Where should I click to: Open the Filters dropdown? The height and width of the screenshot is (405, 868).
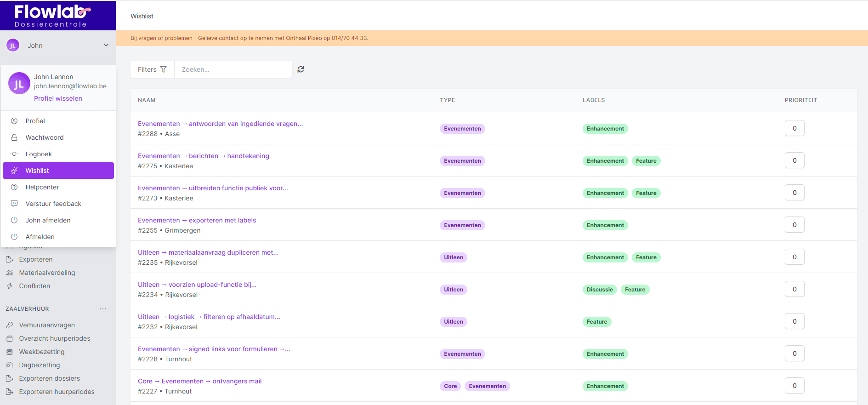click(152, 69)
